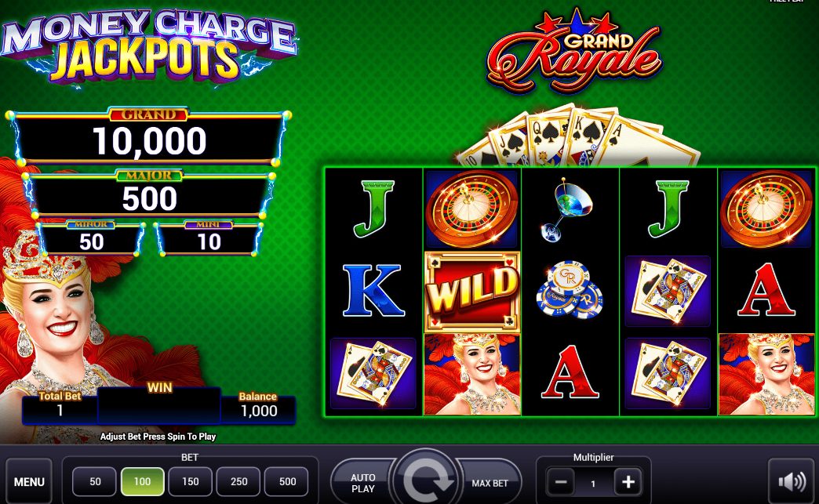Click the WILD symbol on the reels
819x504 pixels.
[472, 292]
